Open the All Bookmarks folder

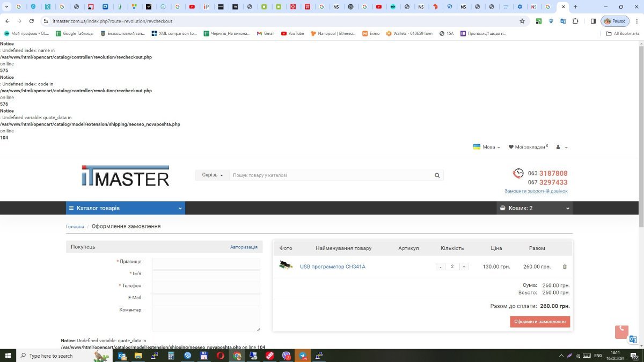[623, 33]
